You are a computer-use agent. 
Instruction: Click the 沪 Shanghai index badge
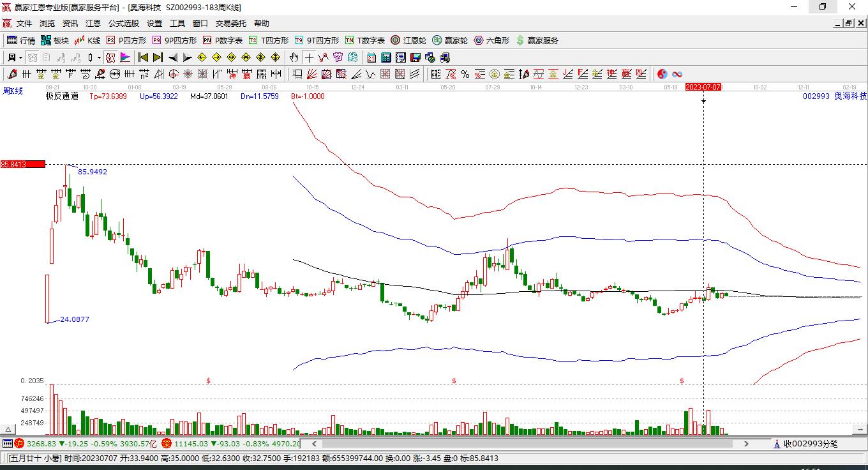point(19,443)
